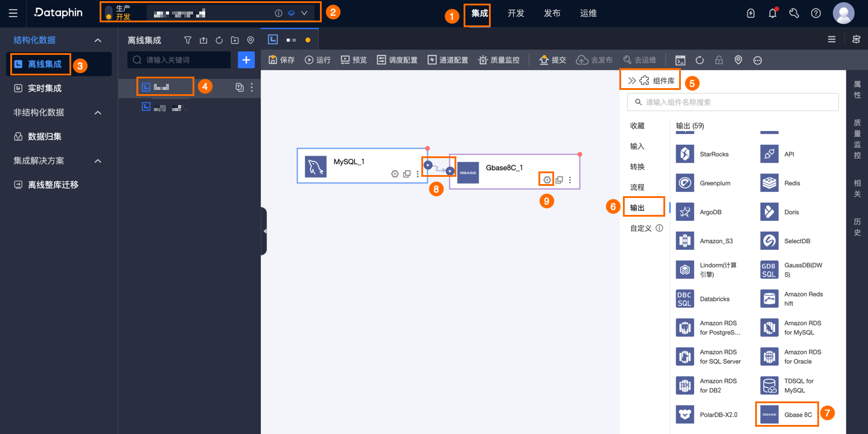868x434 pixels.
Task: Click the location pin in canvas toolbar
Action: tap(738, 60)
